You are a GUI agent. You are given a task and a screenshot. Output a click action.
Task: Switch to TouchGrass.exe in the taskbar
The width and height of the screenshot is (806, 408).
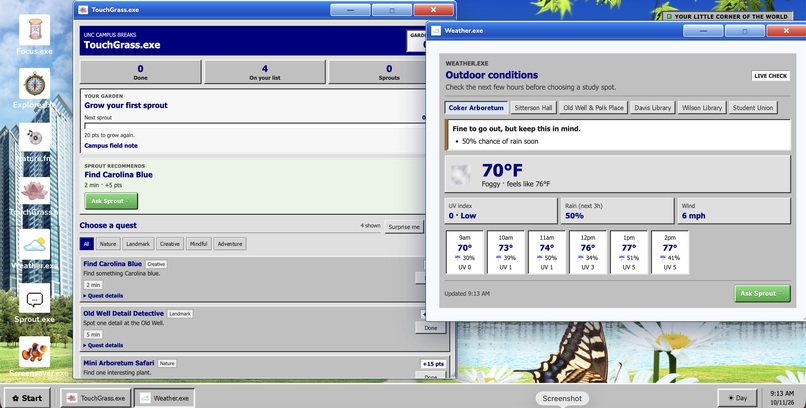click(96, 398)
